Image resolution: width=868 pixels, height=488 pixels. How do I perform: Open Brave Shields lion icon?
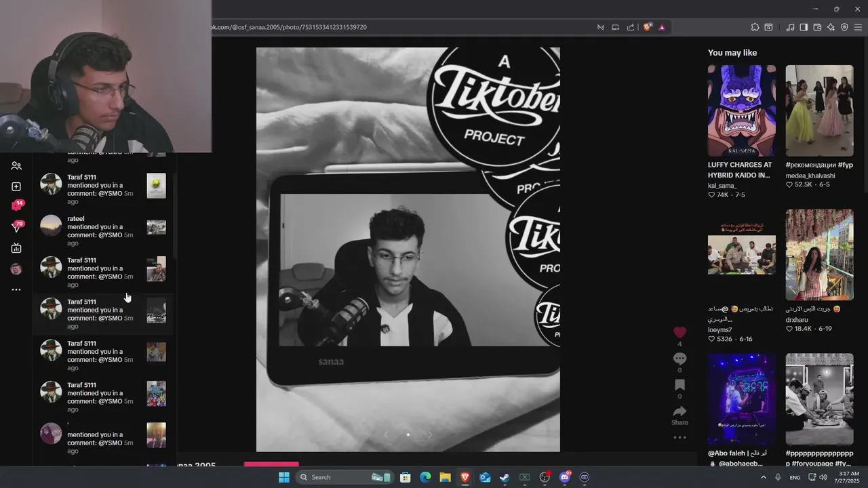click(647, 27)
